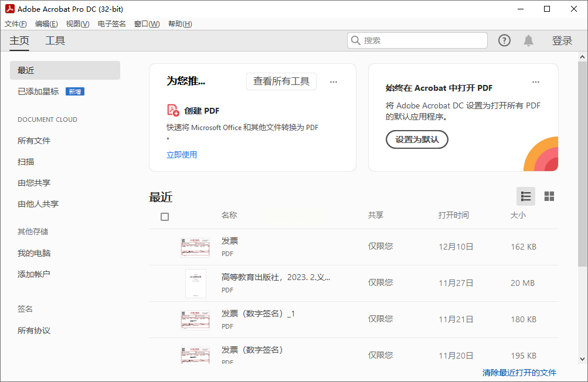Viewport: 588px width, 382px height.
Task: Switch to grid thumbnail view icon
Action: pos(549,196)
